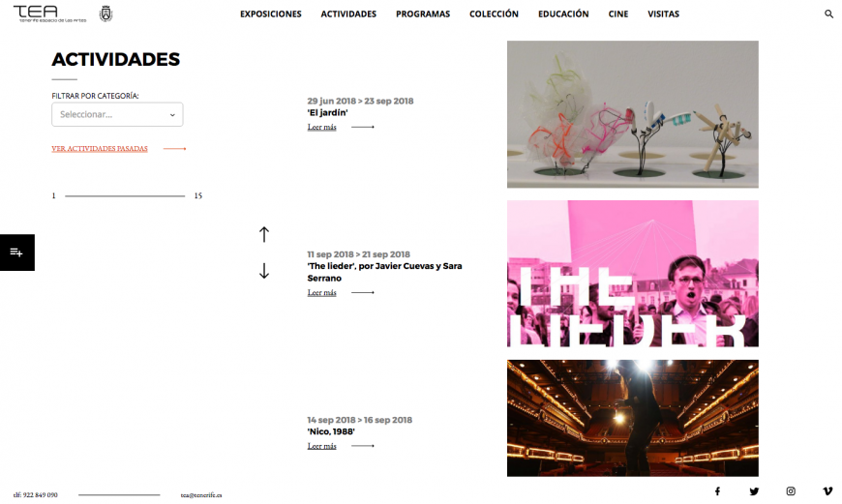The width and height of the screenshot is (842, 504).
Task: Click the TEA logo
Action: click(x=49, y=14)
